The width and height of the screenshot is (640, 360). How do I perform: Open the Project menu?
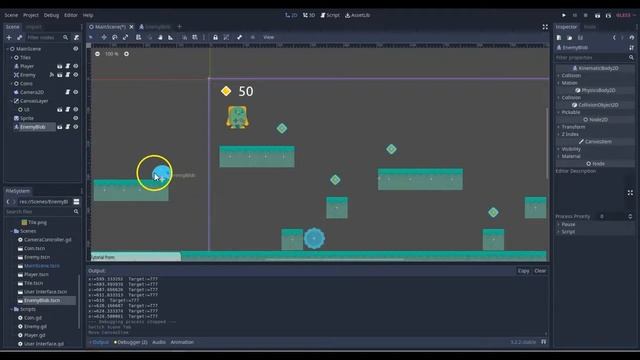pyautogui.click(x=31, y=15)
